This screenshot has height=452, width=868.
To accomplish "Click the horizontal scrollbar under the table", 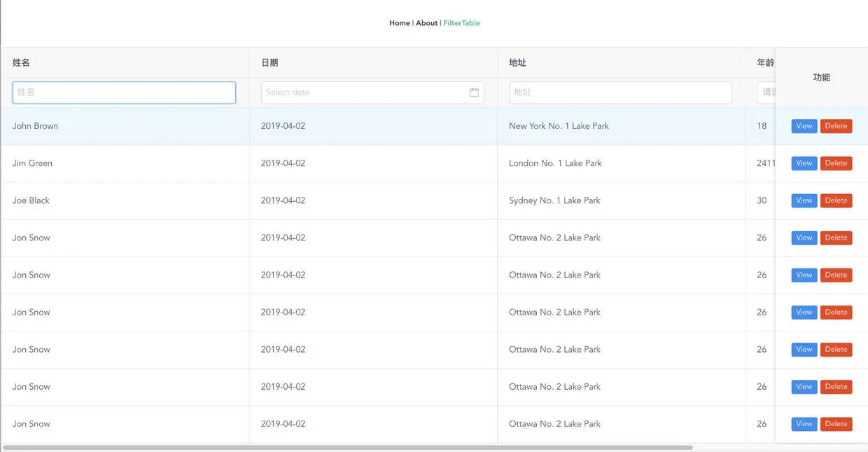I will (x=348, y=447).
